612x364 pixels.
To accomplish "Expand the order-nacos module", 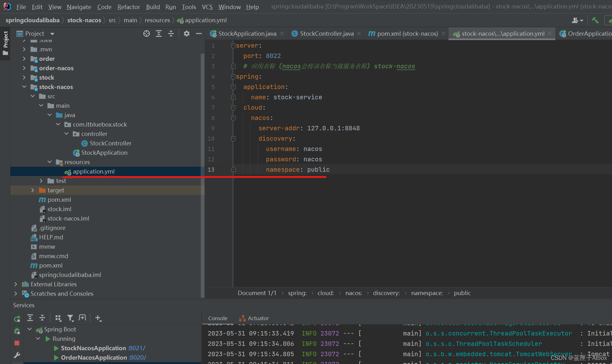I will pos(24,68).
